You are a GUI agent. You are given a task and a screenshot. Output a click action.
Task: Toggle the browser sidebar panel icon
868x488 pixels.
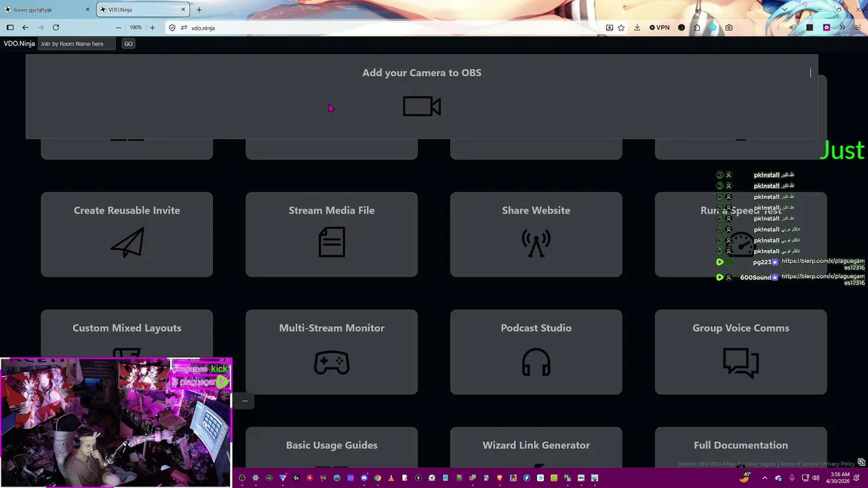click(x=10, y=28)
